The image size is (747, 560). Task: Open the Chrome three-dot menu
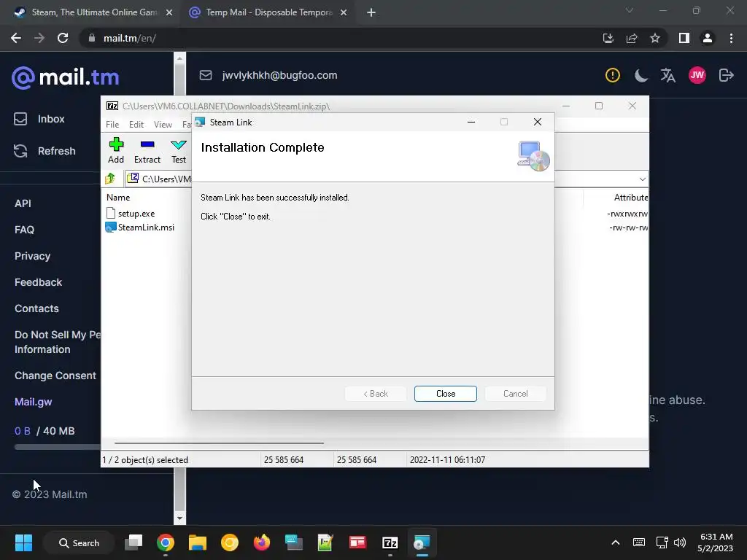[731, 38]
